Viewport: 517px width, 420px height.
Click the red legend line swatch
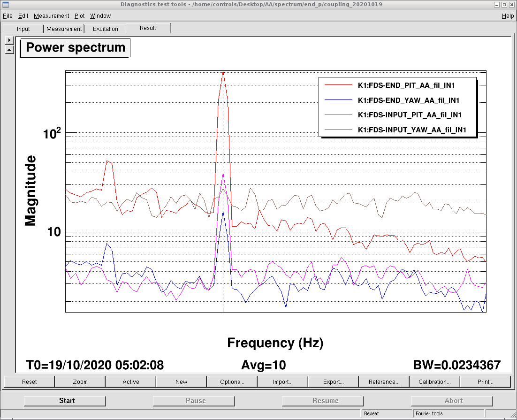339,85
